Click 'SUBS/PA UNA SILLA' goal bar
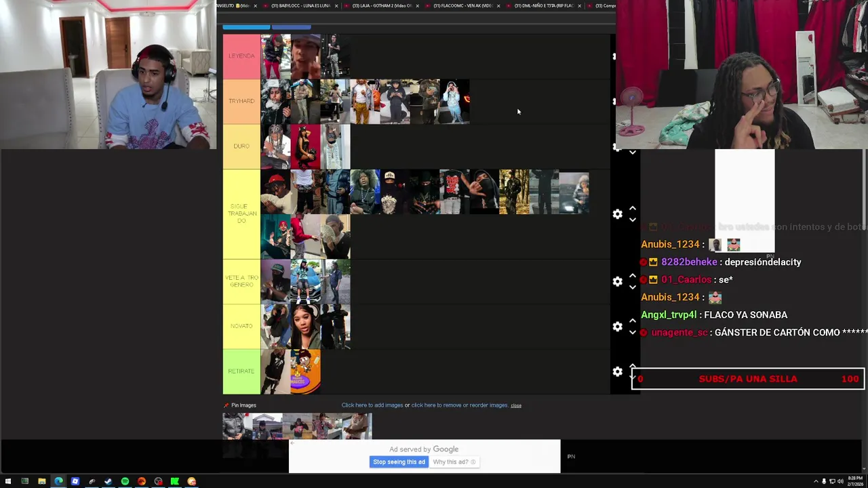Screen dimensions: 868x488 coord(748,379)
